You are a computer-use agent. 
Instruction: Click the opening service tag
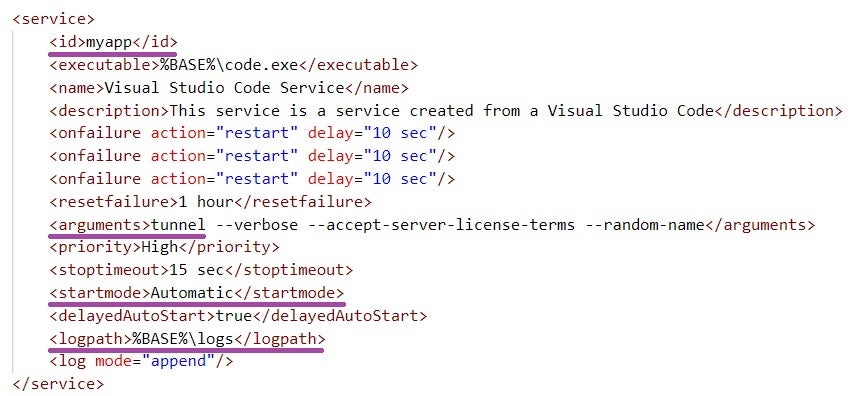point(53,20)
